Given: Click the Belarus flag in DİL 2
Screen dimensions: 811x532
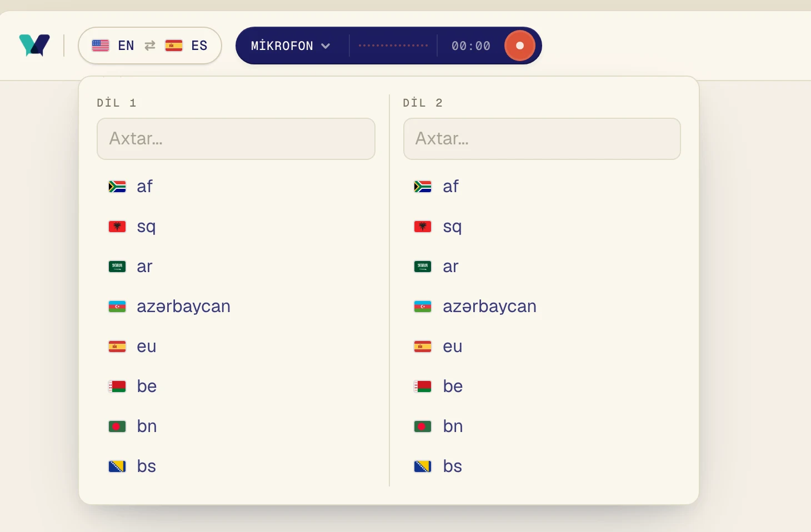Looking at the screenshot, I should [423, 387].
